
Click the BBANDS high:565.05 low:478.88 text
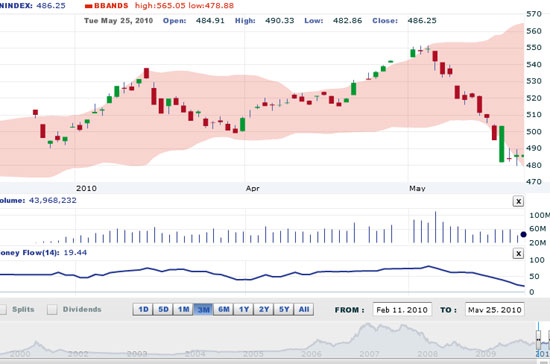click(159, 6)
